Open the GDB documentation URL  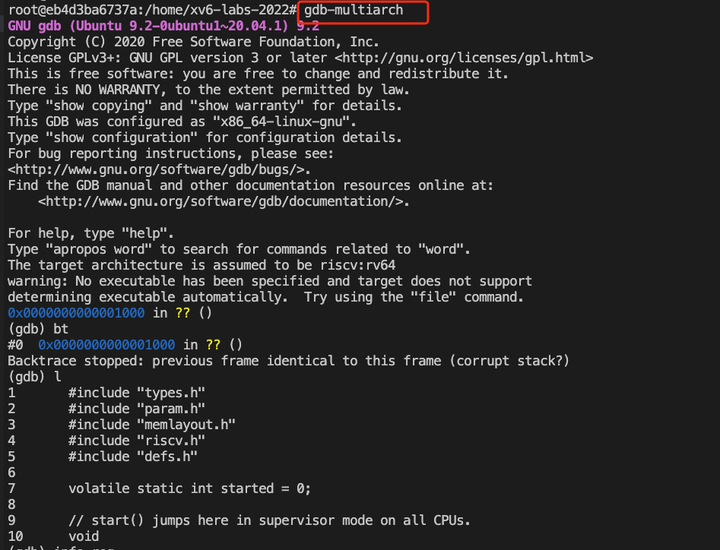coord(224,202)
